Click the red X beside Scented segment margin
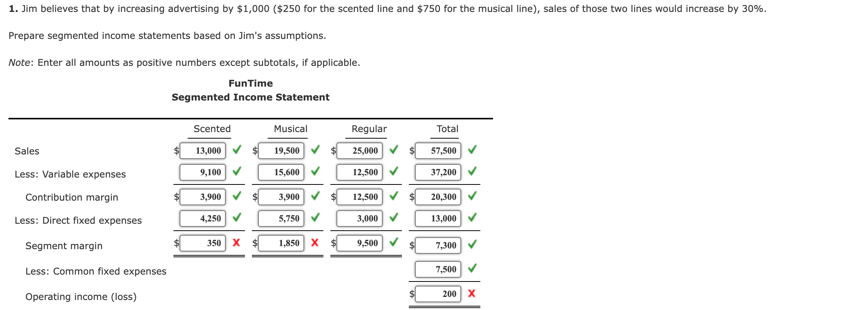Image resolution: width=868 pixels, height=310 pixels. (x=236, y=243)
